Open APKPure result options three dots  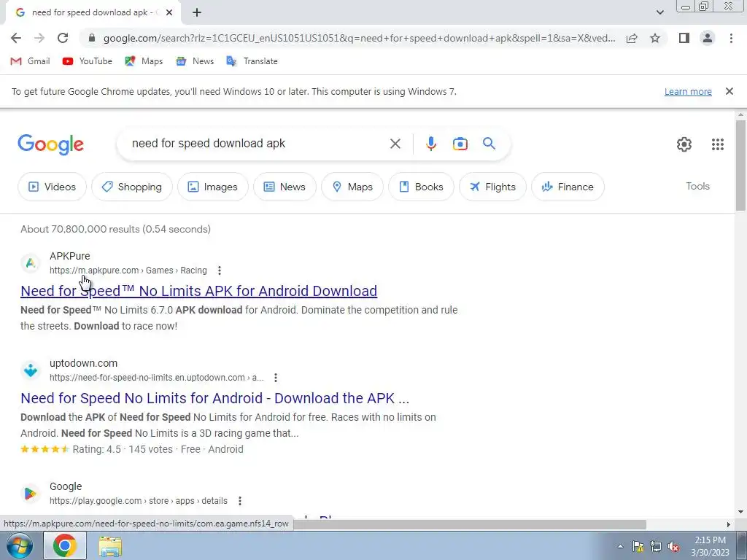click(219, 271)
